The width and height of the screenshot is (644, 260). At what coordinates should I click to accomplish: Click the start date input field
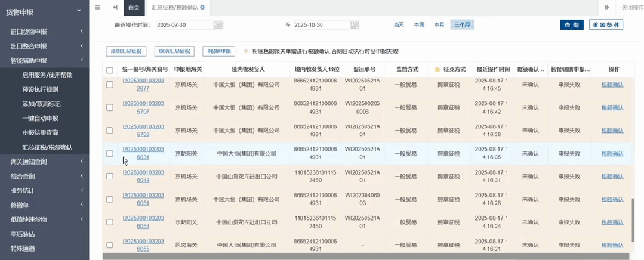(x=183, y=25)
